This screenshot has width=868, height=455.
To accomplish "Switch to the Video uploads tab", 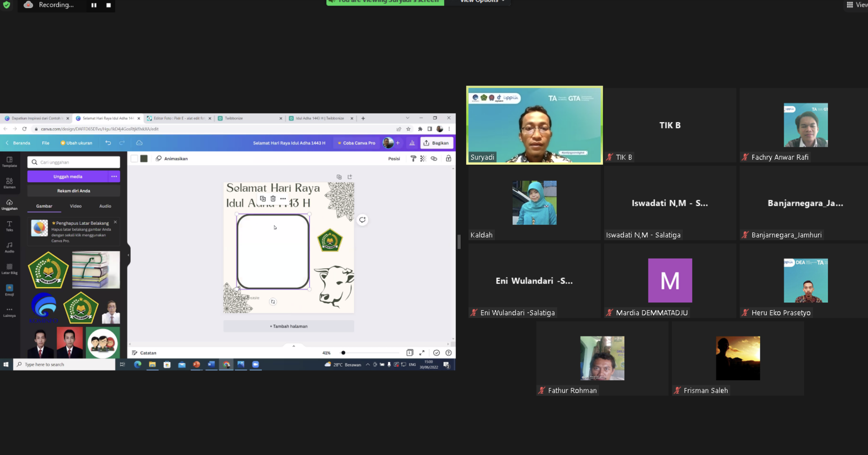I will tap(76, 206).
